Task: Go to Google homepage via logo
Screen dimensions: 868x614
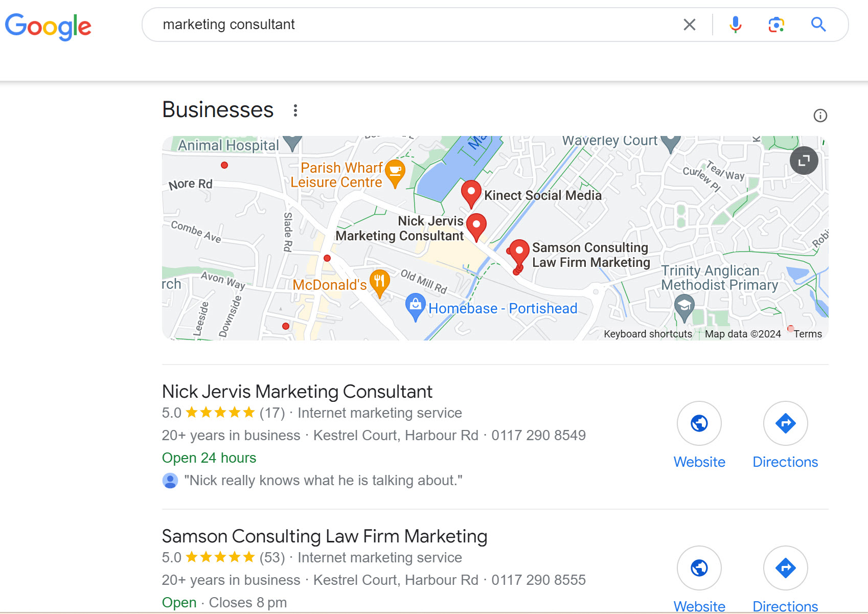Action: coord(48,27)
